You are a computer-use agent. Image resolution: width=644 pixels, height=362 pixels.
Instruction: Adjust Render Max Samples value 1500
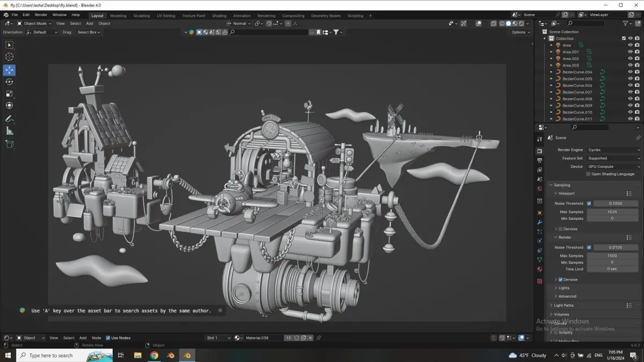point(612,256)
